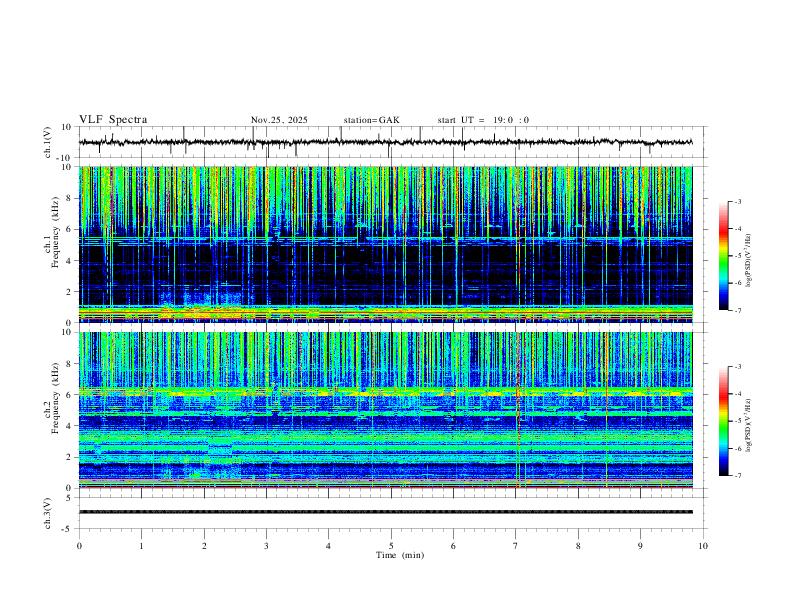Select the "start UT = 19:0:0" text

pyautogui.click(x=483, y=120)
